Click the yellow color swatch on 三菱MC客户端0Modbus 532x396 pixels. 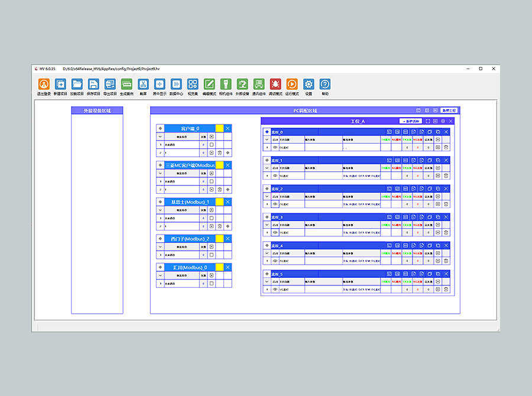(x=219, y=165)
